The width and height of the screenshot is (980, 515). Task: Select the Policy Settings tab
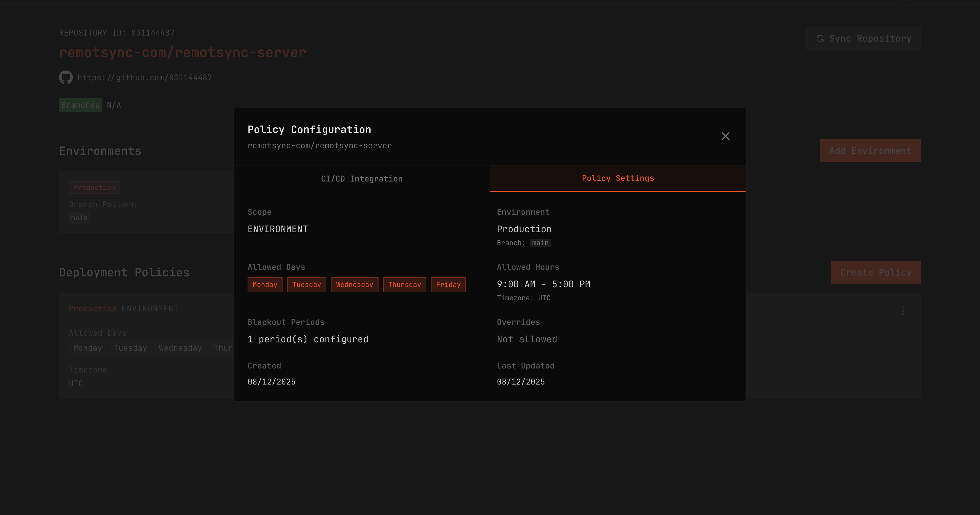618,178
